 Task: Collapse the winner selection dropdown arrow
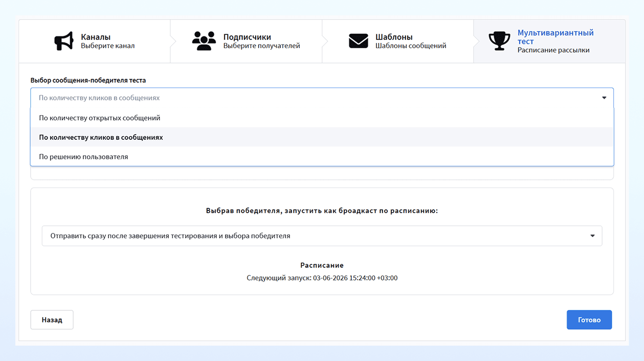click(604, 98)
